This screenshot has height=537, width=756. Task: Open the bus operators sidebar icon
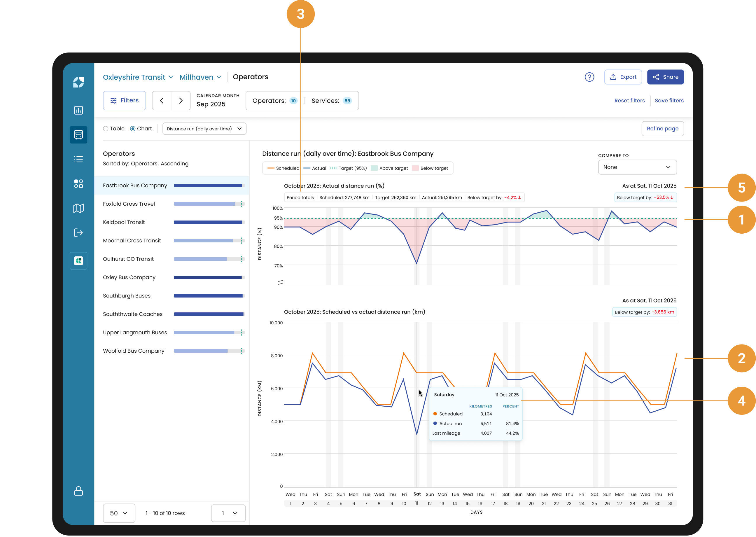(x=78, y=134)
